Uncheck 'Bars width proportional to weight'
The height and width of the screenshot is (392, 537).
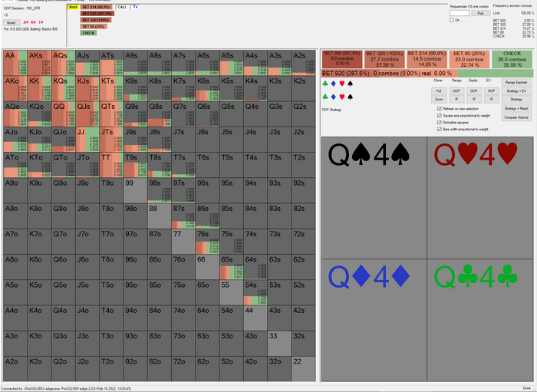(x=440, y=129)
